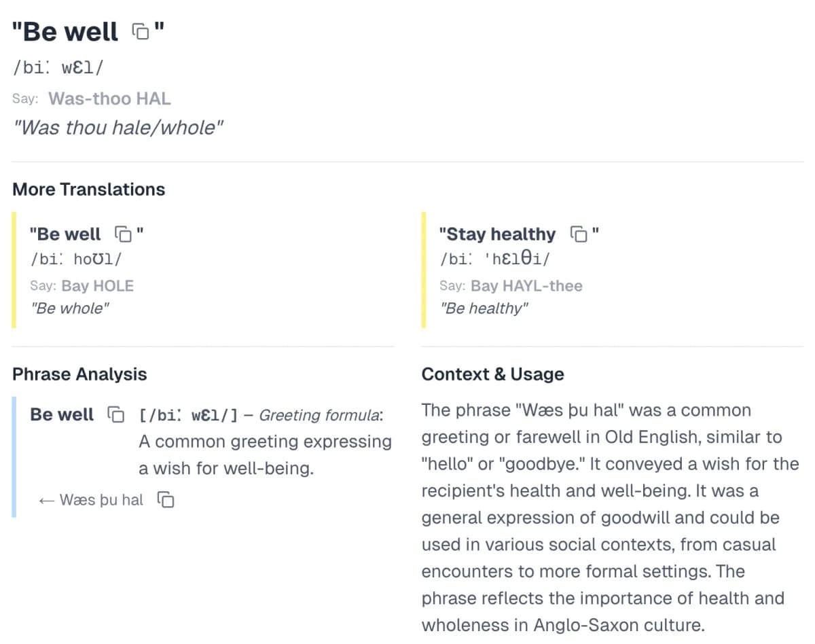
Task: Click the "Greeting formula" label
Action: pyautogui.click(x=319, y=415)
